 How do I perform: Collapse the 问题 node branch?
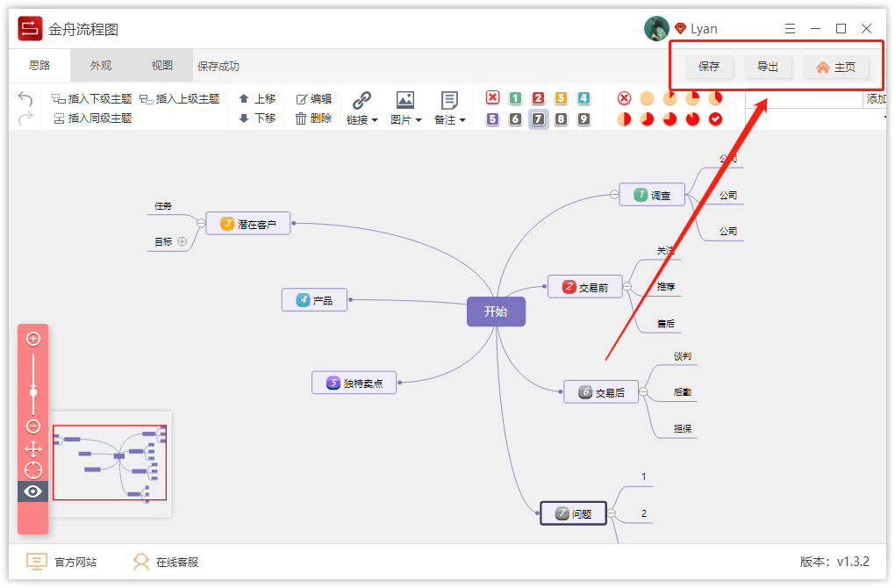(612, 513)
